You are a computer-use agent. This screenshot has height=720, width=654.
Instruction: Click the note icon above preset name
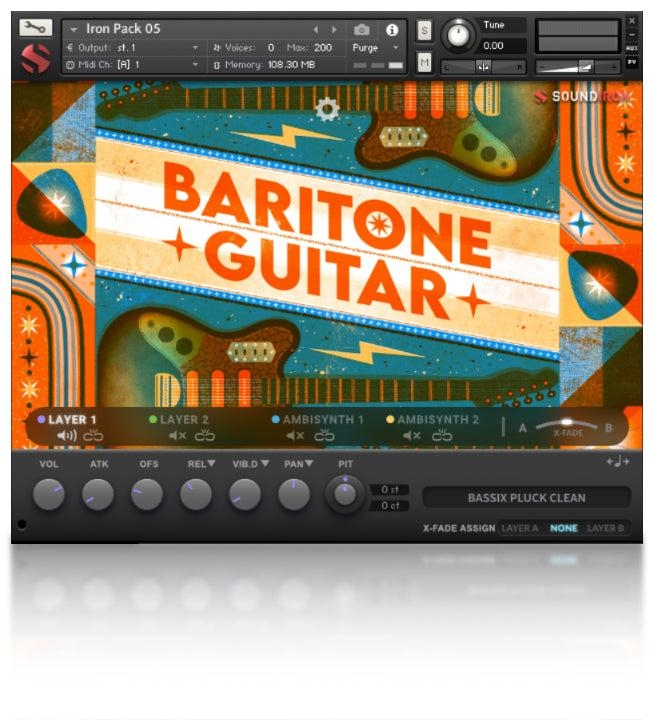(x=618, y=462)
